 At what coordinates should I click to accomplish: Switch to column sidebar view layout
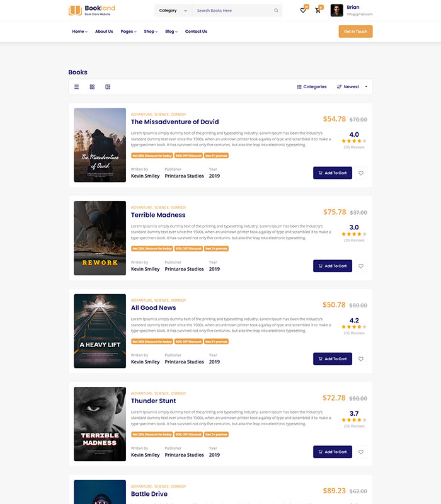tap(108, 87)
